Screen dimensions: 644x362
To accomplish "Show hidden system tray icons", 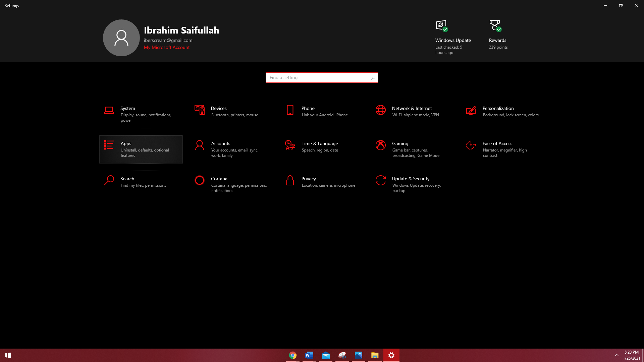I will point(616,355).
